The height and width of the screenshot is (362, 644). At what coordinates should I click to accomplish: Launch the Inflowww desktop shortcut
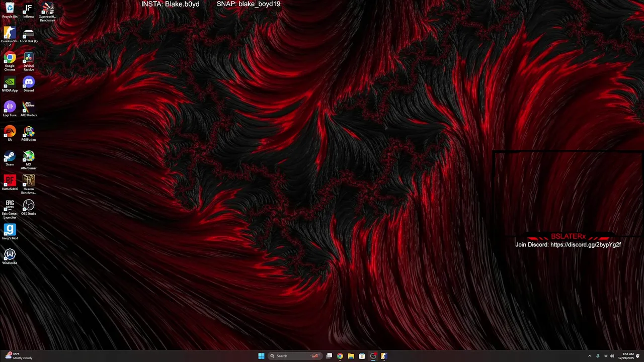point(29,10)
